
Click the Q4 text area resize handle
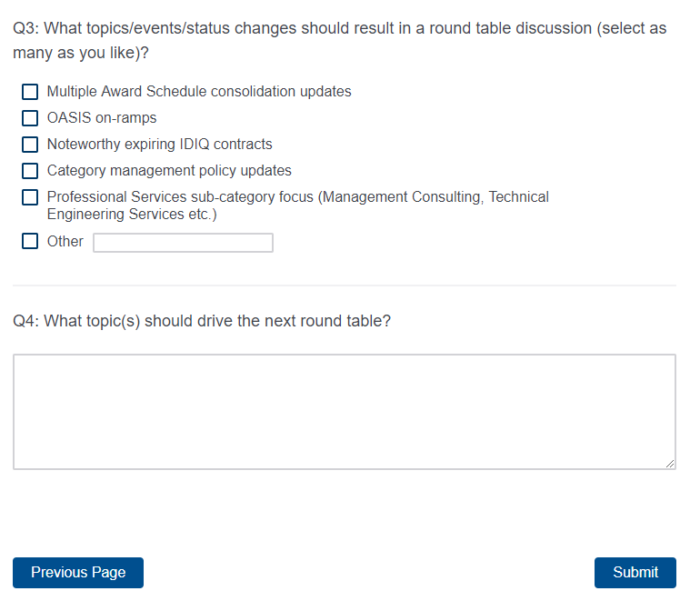pyautogui.click(x=670, y=464)
